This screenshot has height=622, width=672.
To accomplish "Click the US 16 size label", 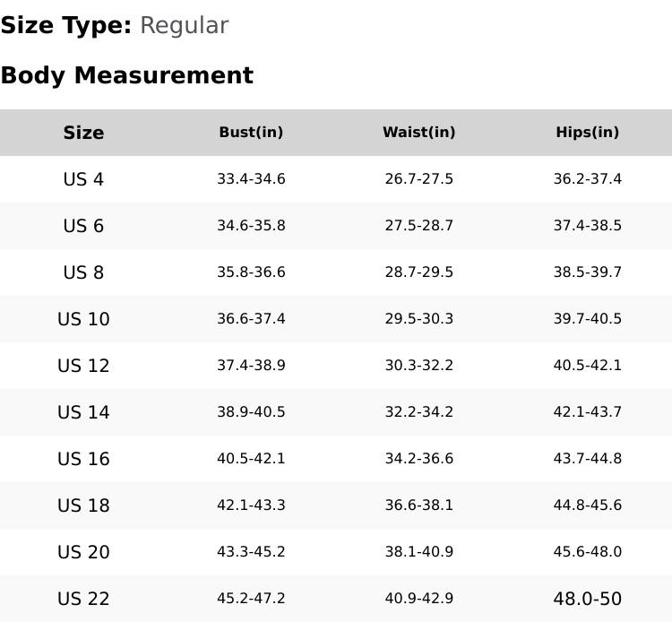I will tap(83, 459).
